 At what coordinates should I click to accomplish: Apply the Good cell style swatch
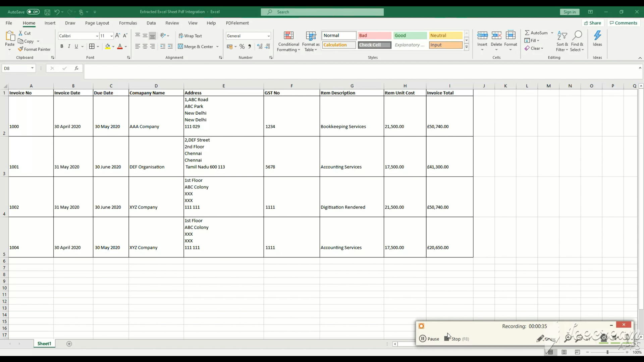410,36
